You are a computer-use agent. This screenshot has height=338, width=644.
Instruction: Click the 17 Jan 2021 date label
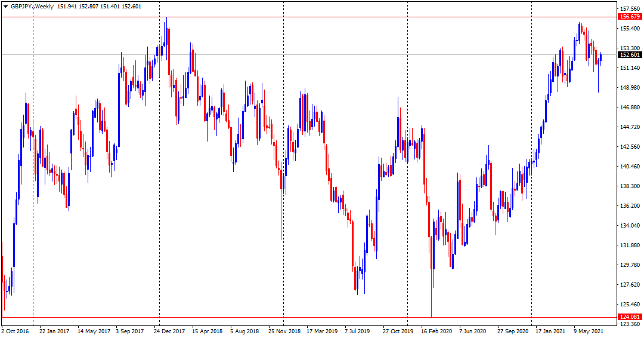550,331
